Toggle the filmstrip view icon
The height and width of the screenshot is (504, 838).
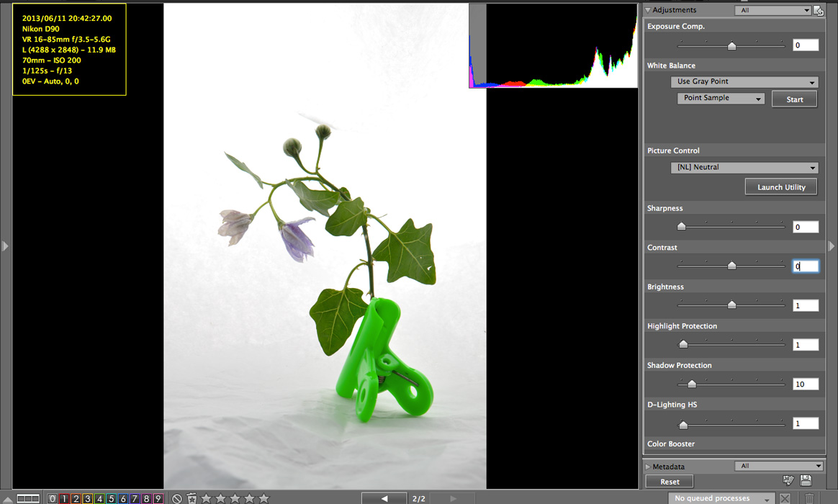(x=28, y=498)
